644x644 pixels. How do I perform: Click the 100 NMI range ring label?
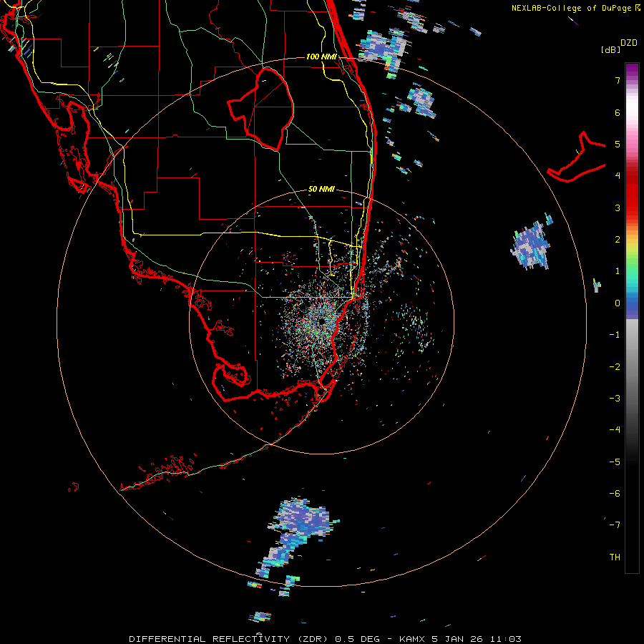pos(321,57)
